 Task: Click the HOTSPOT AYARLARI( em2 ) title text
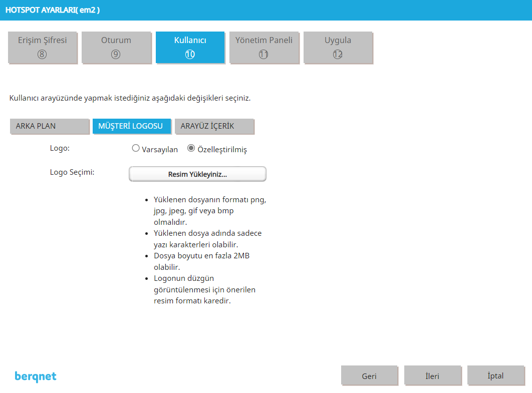tap(53, 10)
